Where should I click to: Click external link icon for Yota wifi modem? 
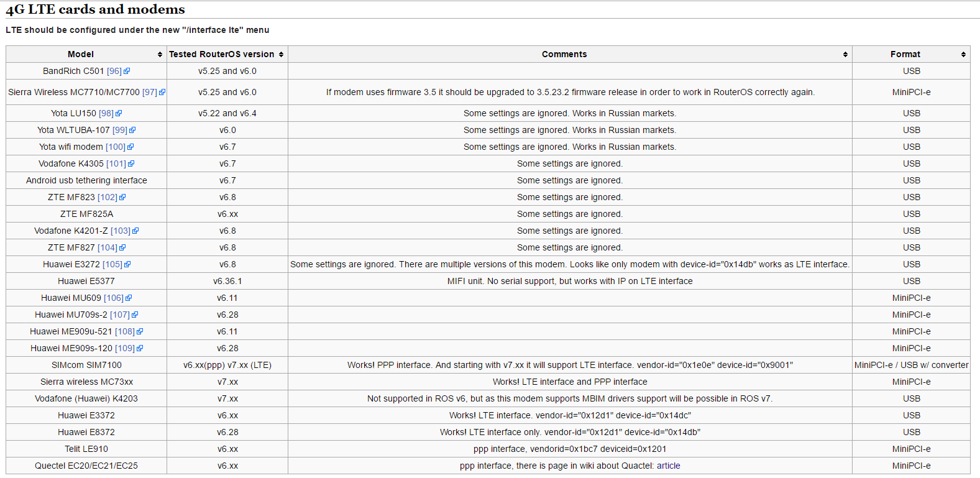pyautogui.click(x=131, y=147)
